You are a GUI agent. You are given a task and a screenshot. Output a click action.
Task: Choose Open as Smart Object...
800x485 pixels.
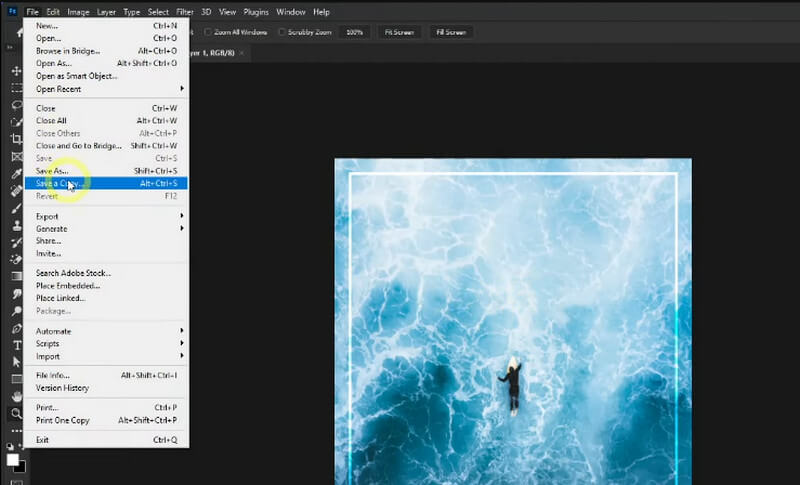(x=106, y=76)
